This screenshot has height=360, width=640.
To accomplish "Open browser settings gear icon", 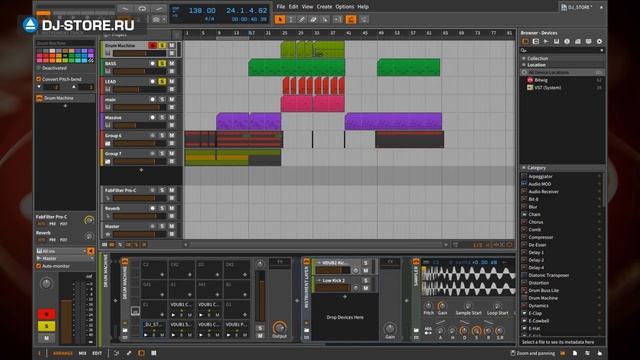I will (599, 41).
